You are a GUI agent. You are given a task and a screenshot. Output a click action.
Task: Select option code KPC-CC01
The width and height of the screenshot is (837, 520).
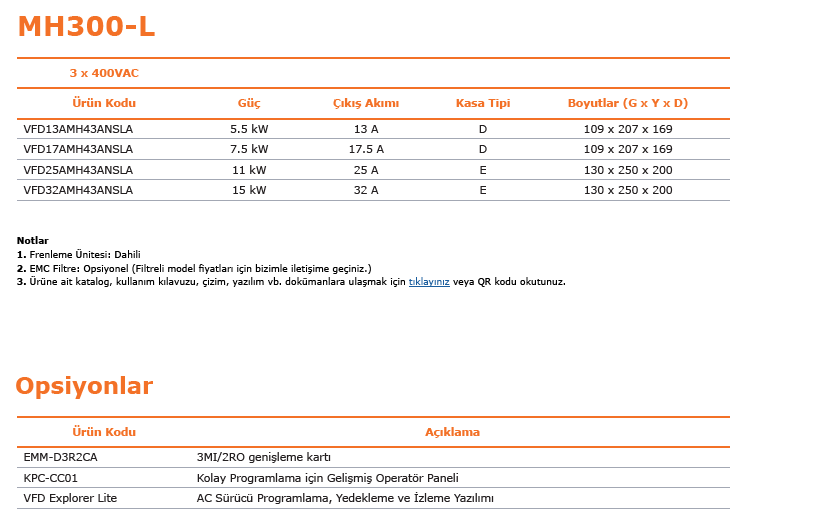(x=51, y=478)
